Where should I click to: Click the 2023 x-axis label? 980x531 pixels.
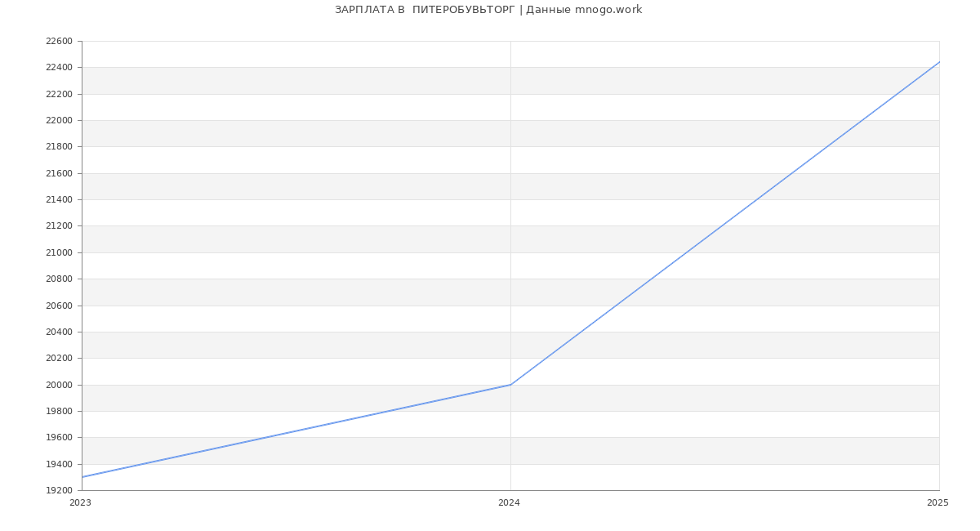(x=81, y=503)
